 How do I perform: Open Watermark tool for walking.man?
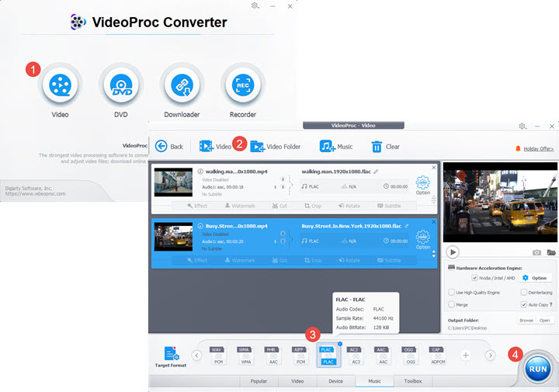(240, 206)
